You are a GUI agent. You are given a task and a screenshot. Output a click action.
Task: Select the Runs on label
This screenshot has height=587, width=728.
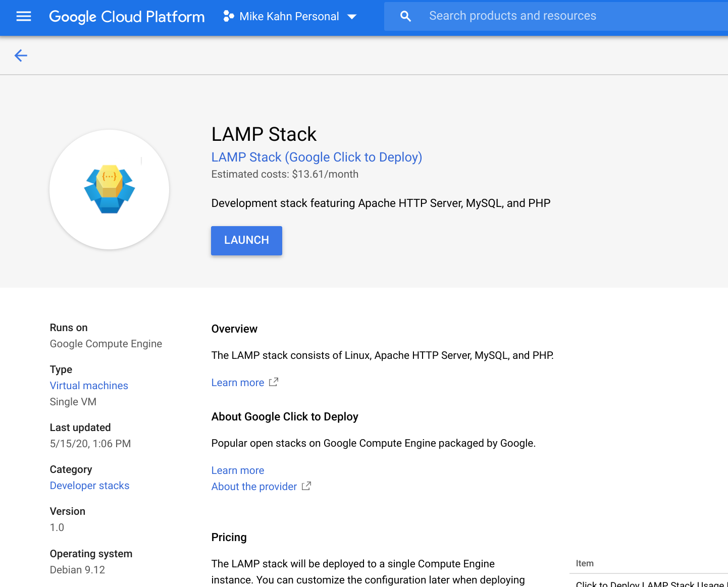tap(69, 328)
